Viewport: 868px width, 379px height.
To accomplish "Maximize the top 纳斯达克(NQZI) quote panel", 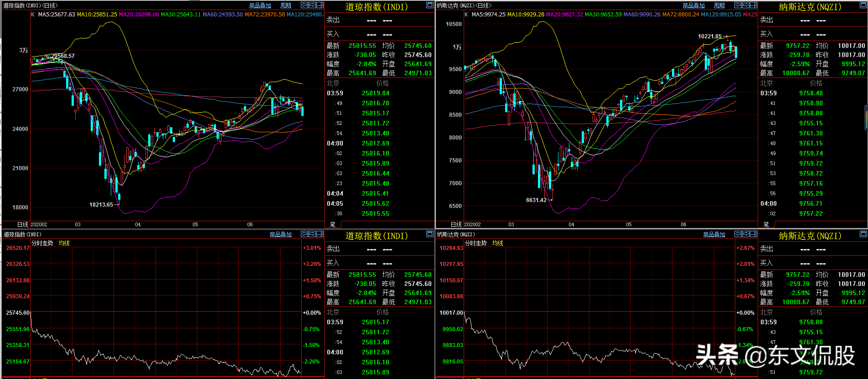I will point(863,5).
